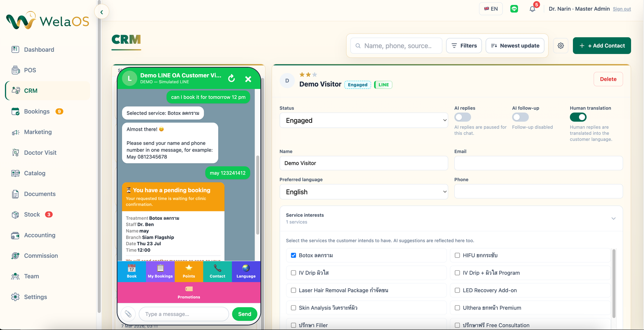Image resolution: width=644 pixels, height=330 pixels.
Task: Click the D avatar of Demo Visitor
Action: pos(287,81)
